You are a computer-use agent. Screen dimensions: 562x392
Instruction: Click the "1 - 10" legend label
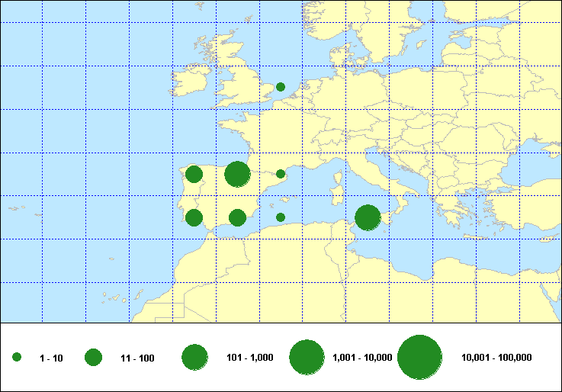click(x=51, y=358)
